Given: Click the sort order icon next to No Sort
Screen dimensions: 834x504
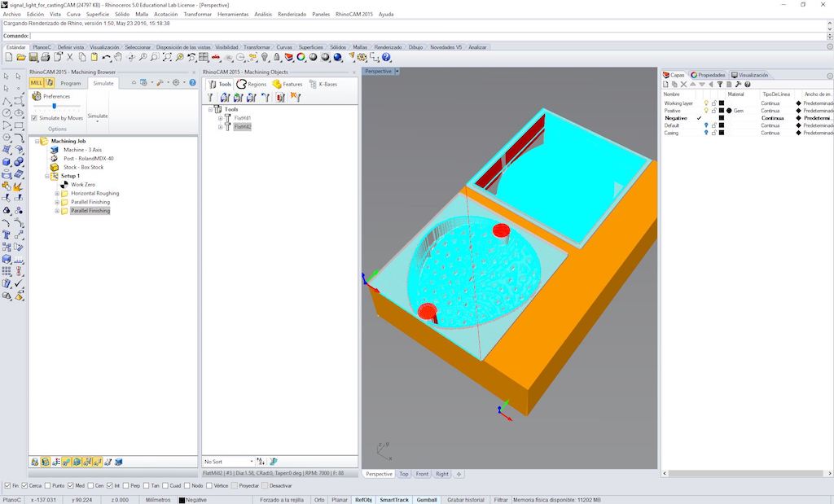Looking at the screenshot, I should point(261,462).
